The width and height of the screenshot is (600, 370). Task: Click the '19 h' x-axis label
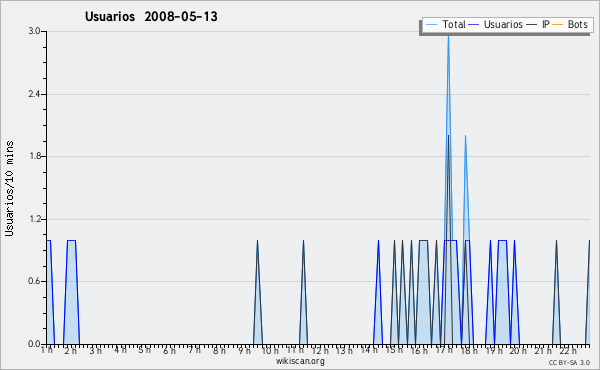(x=494, y=350)
